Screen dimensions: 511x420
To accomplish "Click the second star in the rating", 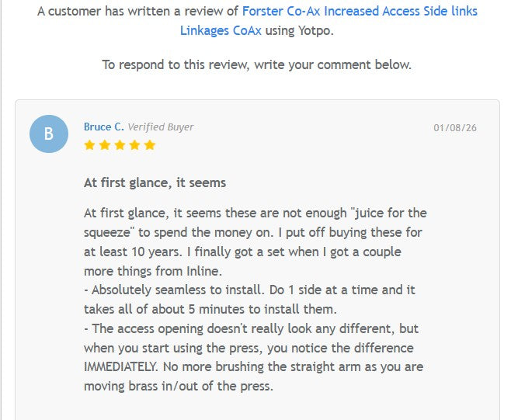I will pos(105,145).
